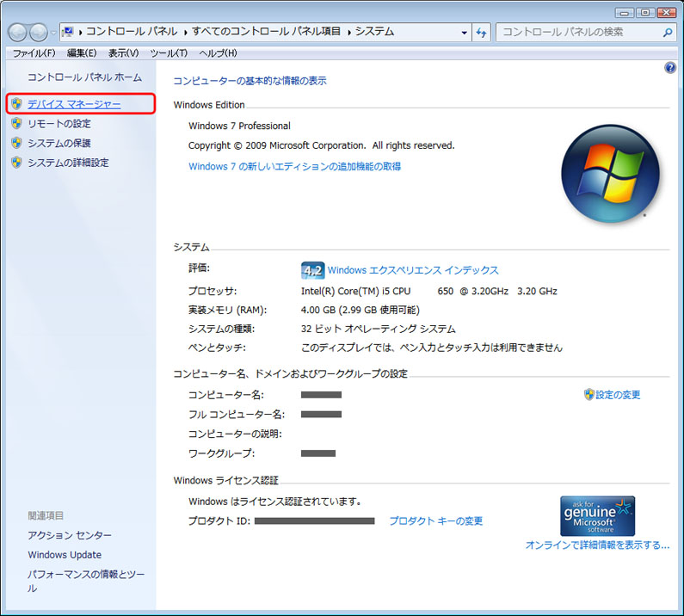Screen dimensions: 684x616
Task: Open the recent pages dropdown beside the navigation arrows
Action: 53,33
